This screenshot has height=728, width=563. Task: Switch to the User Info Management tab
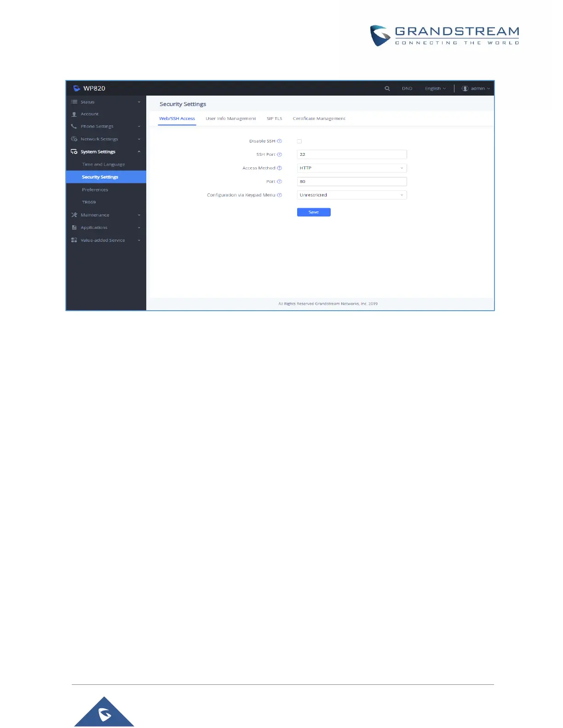[x=230, y=119]
